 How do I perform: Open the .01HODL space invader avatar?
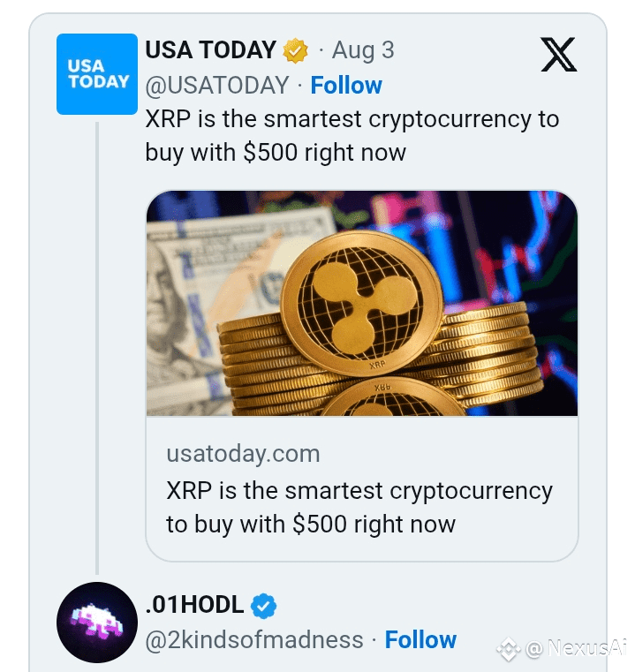tap(97, 623)
